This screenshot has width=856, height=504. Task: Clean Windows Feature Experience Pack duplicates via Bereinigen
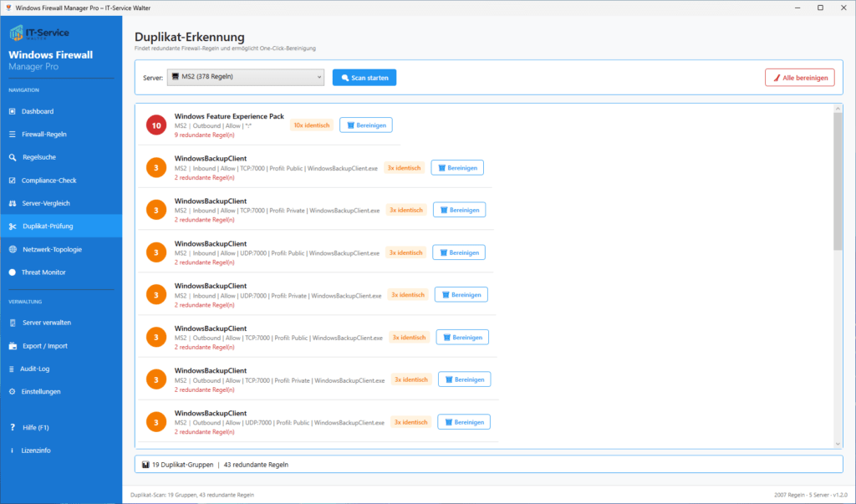365,125
